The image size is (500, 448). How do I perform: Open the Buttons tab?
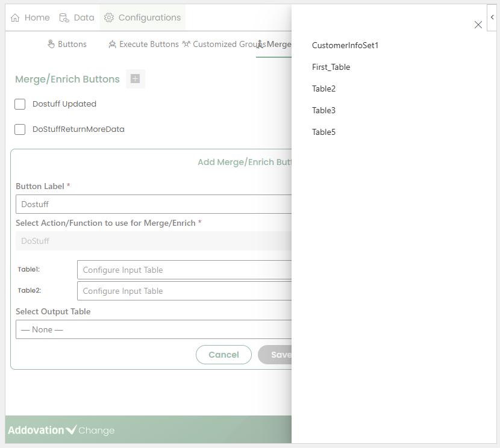click(x=67, y=45)
